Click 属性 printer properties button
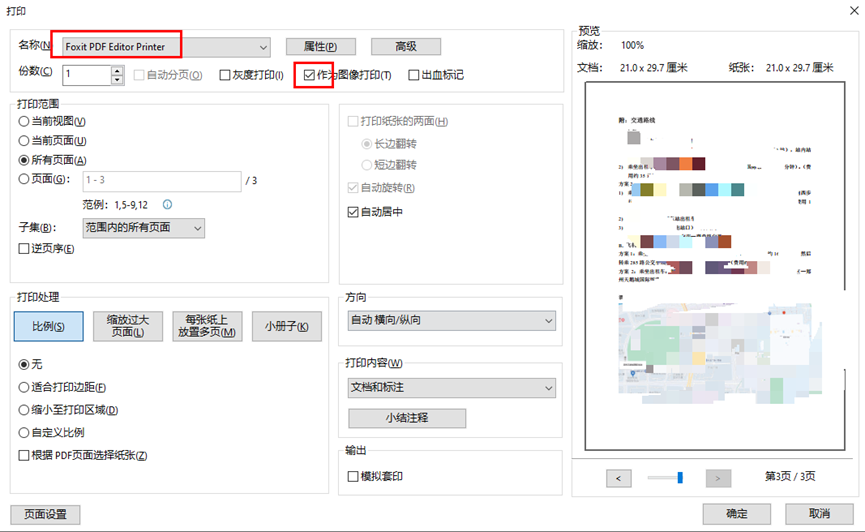The width and height of the screenshot is (865, 532). (321, 47)
